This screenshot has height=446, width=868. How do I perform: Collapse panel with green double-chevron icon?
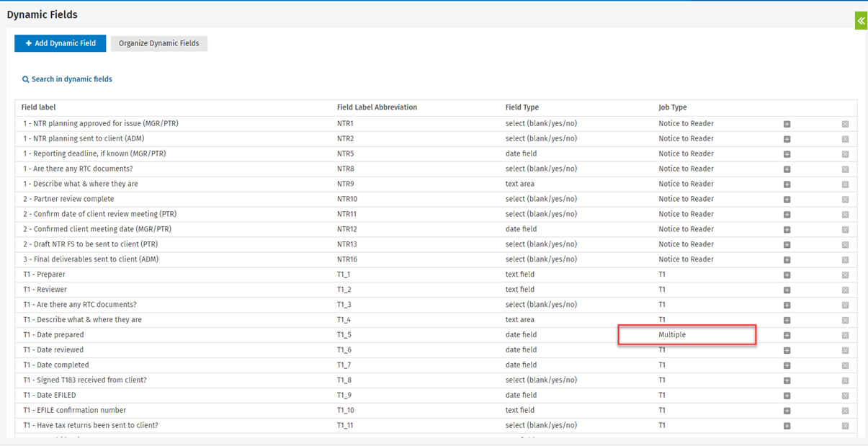pos(860,21)
